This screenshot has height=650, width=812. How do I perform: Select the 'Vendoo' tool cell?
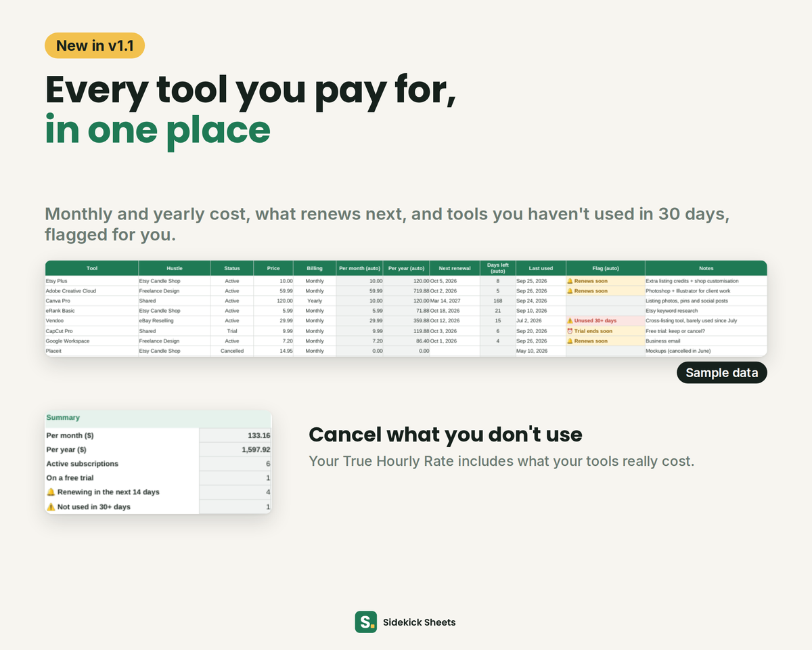tap(92, 321)
